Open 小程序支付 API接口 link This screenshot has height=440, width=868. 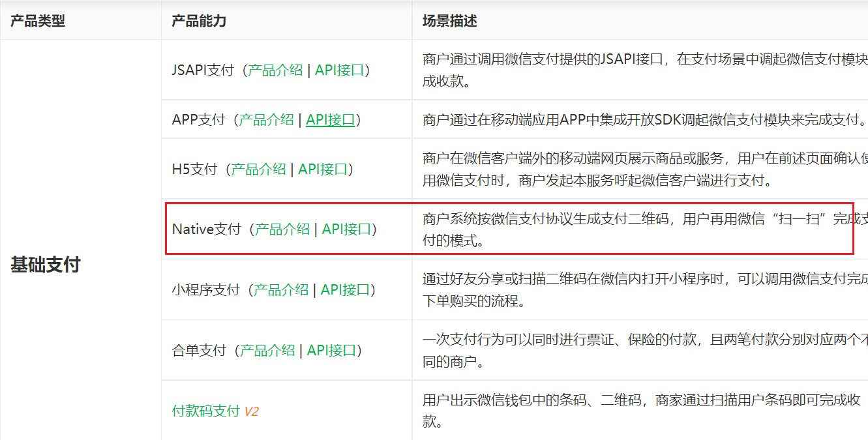[x=345, y=290]
